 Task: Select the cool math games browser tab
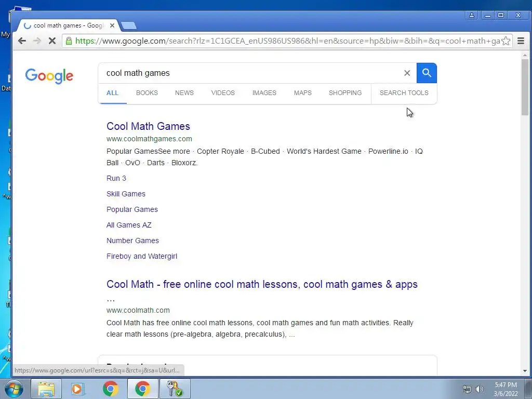[x=68, y=25]
